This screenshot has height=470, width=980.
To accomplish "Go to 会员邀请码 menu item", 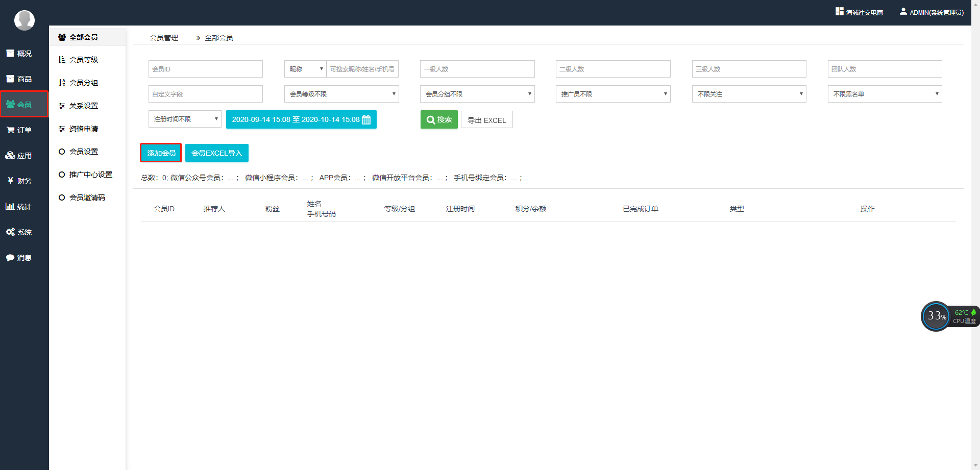I will click(x=87, y=197).
